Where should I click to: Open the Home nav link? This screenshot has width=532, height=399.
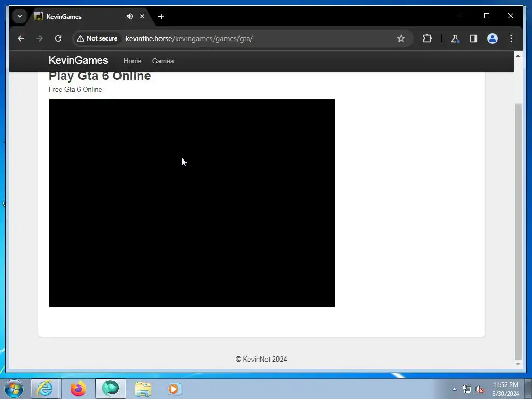(132, 61)
